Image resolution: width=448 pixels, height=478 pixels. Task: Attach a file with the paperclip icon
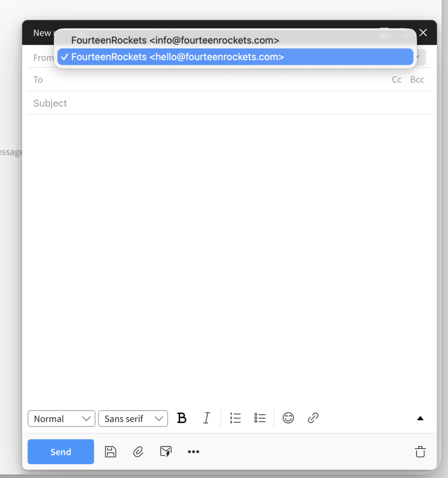[138, 452]
